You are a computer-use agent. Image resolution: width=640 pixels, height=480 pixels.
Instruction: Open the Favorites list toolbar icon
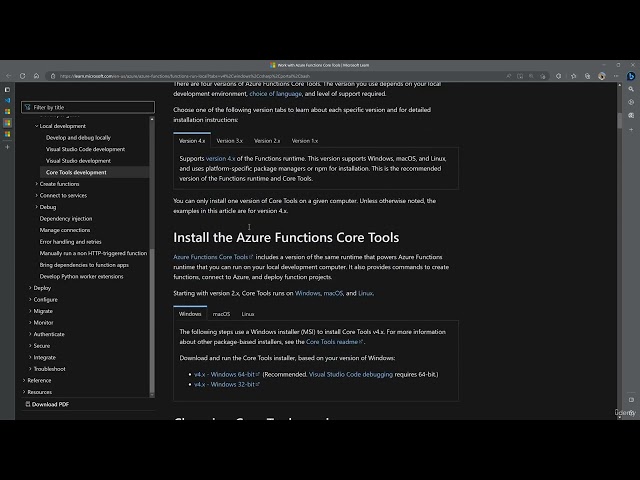[x=573, y=76]
